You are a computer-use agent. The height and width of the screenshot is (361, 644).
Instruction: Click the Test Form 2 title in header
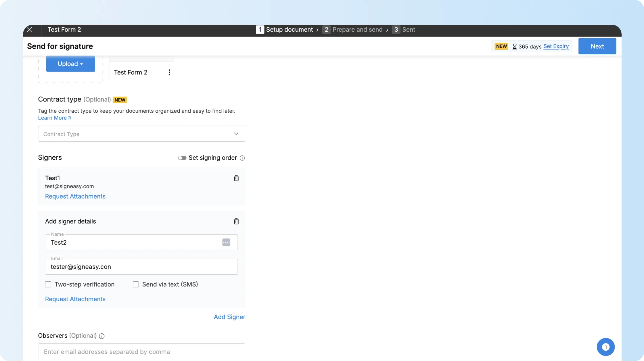click(x=64, y=30)
